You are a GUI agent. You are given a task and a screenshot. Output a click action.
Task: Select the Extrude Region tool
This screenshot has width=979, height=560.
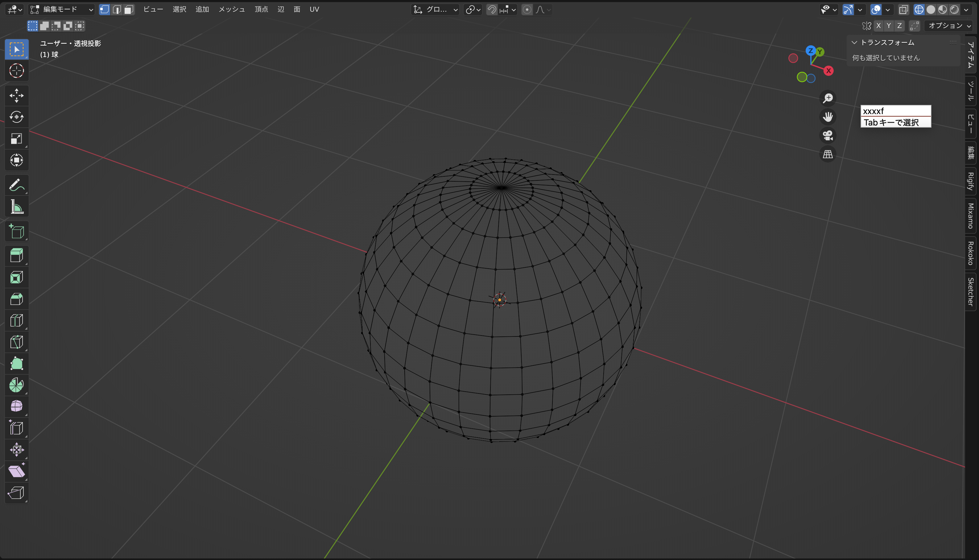[x=17, y=256]
